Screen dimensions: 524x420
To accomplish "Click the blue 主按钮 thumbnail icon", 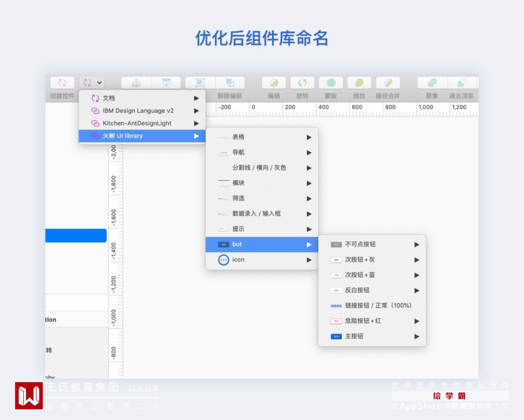I will point(336,337).
